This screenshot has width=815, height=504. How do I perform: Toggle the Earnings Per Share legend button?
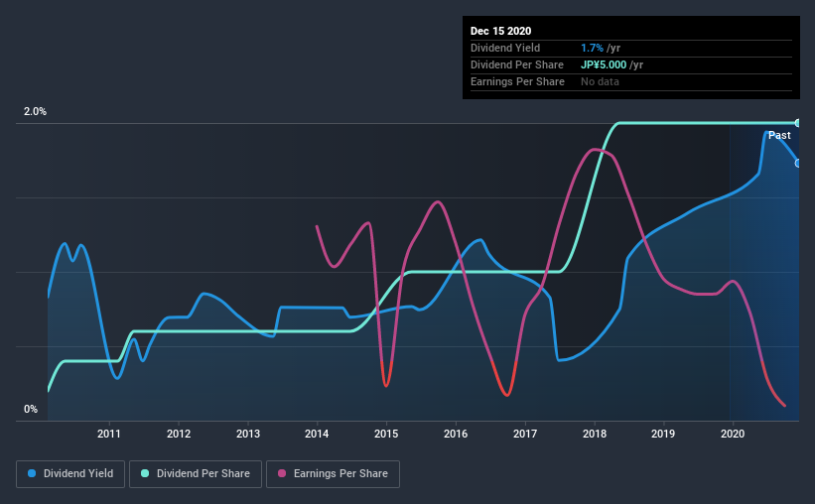coord(333,474)
